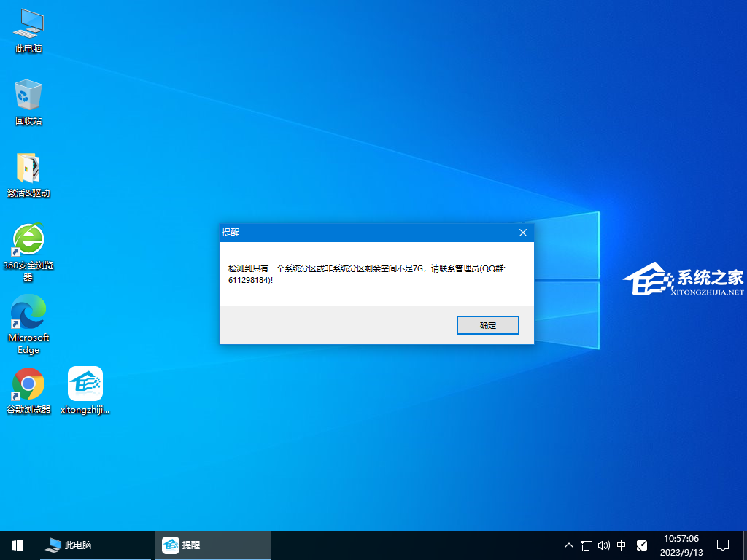The height and width of the screenshot is (560, 747).
Task: Select the 激活&驱动 folder icon
Action: click(28, 175)
